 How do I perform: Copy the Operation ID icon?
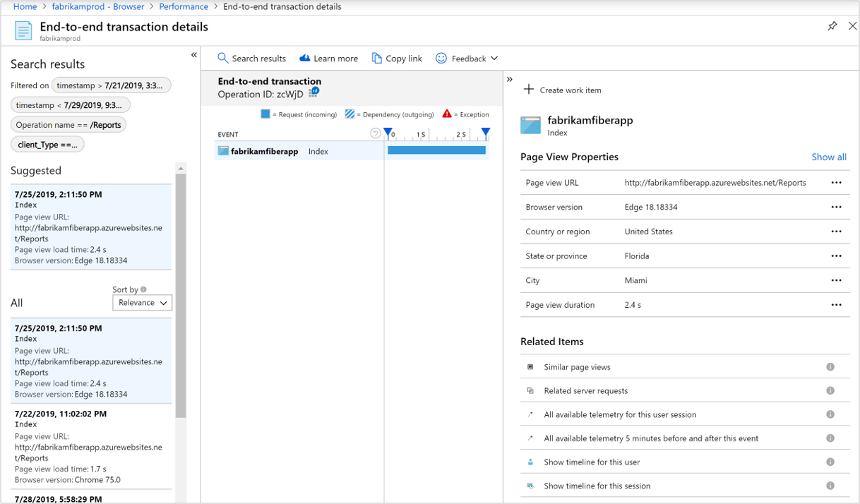[x=313, y=92]
